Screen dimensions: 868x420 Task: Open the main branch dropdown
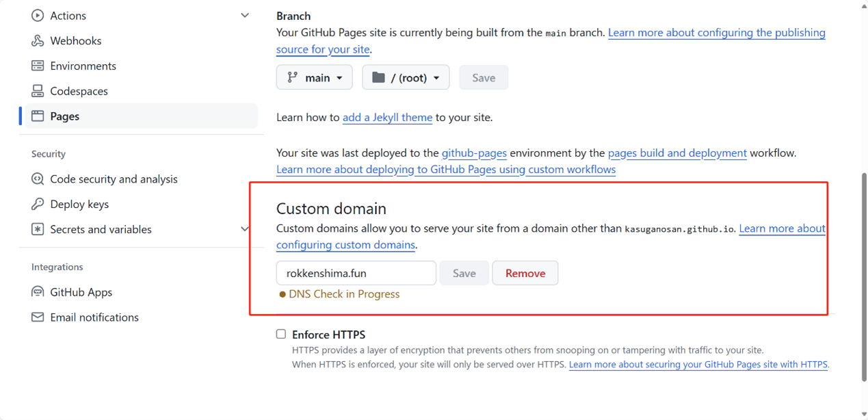(315, 77)
